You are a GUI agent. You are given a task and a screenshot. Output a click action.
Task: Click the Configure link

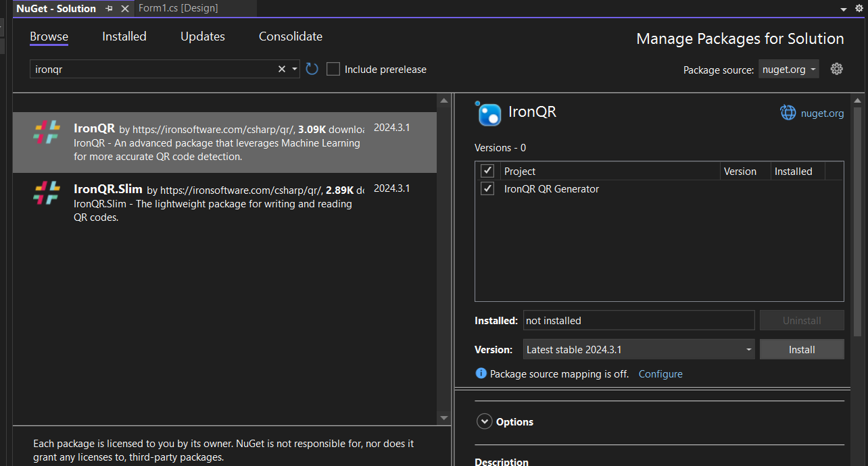[660, 373]
